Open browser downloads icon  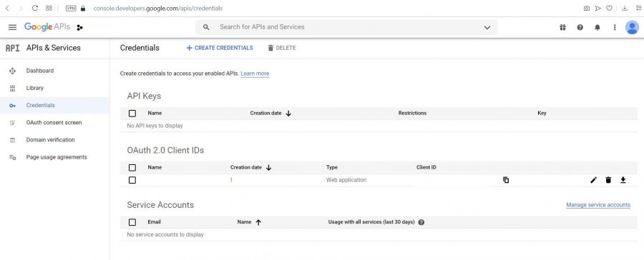[x=625, y=8]
